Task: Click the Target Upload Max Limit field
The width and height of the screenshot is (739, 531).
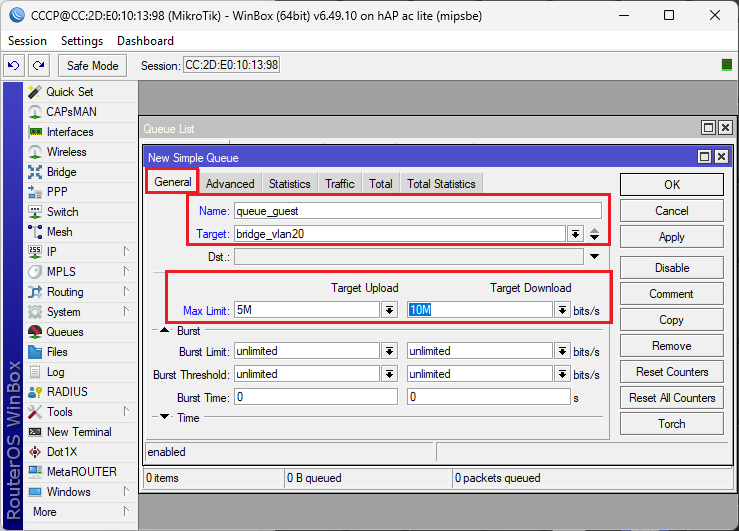Action: [x=307, y=310]
